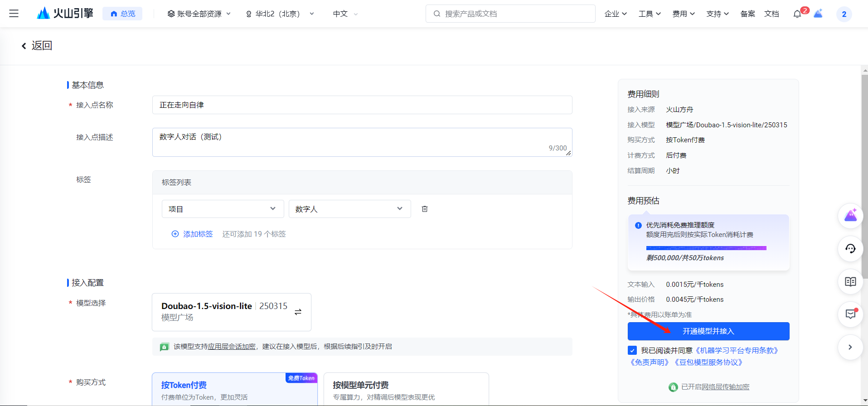868x406 pixels.
Task: Expand the 数字人 tag value dropdown
Action: [x=349, y=209]
